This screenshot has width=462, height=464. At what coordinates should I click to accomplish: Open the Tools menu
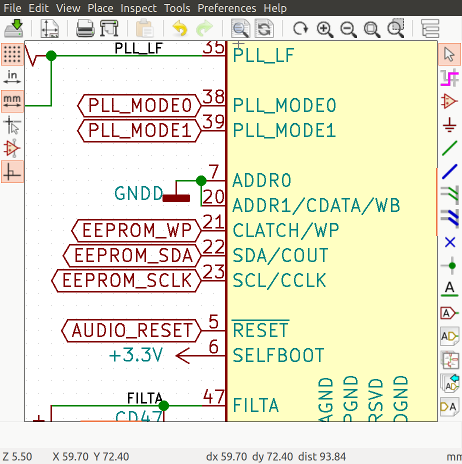(x=177, y=8)
